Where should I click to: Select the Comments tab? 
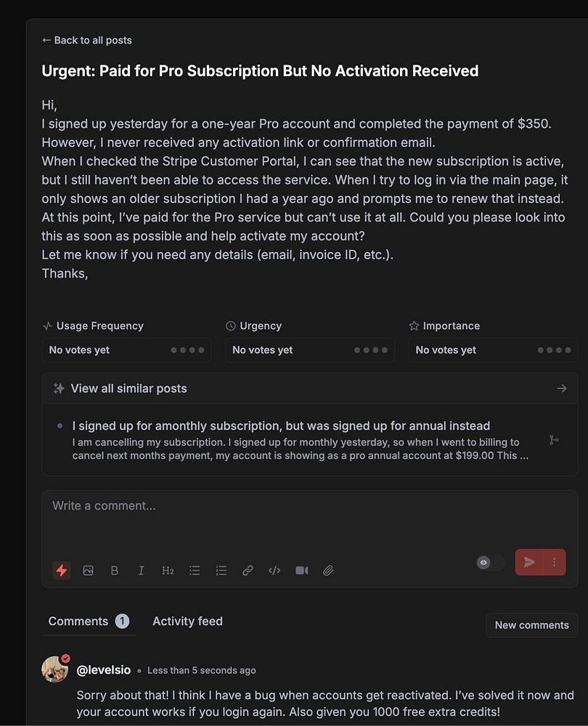78,621
